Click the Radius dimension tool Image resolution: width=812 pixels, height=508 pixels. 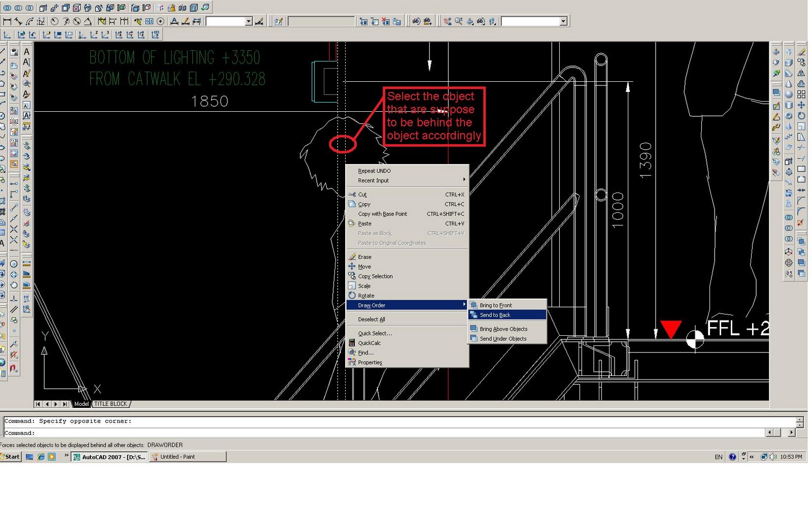[x=54, y=21]
